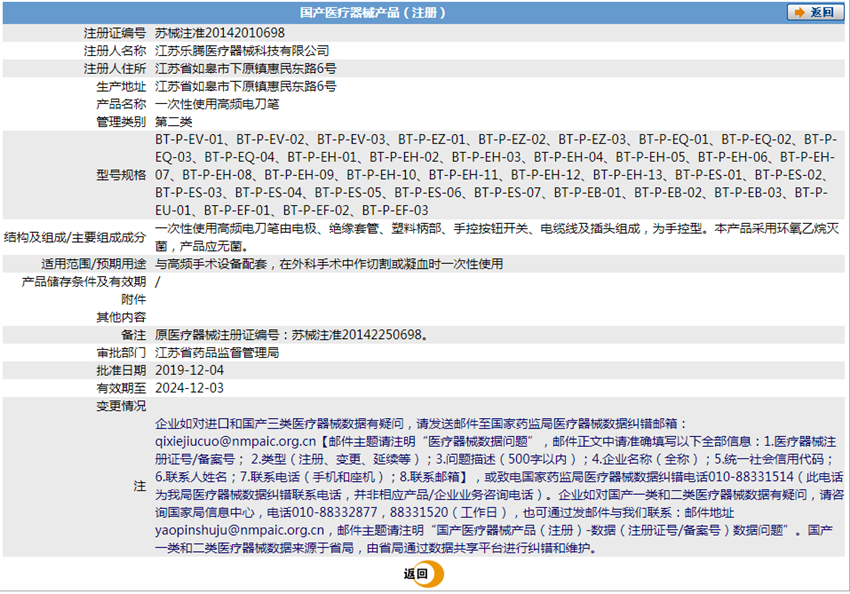This screenshot has height=594, width=850.
Task: Click the 适用范围/预期用途 label
Action: tap(94, 264)
